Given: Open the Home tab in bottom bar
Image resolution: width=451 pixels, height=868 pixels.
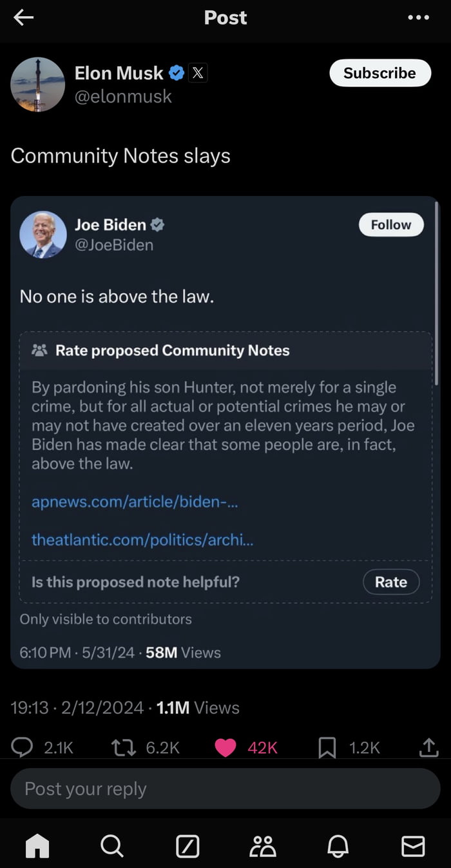Looking at the screenshot, I should (37, 846).
